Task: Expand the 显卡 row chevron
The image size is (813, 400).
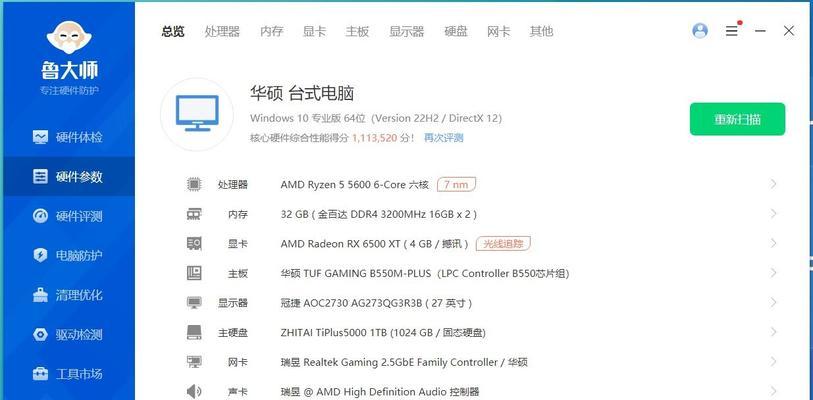Action: (x=773, y=243)
